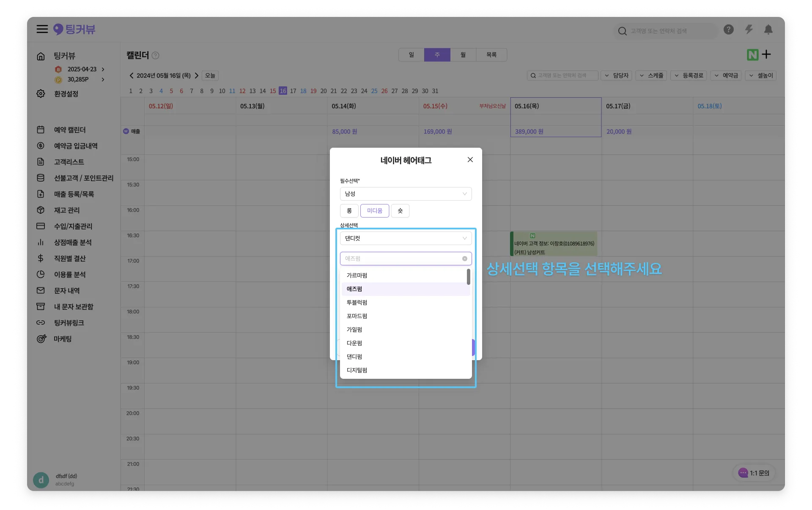Viewport: 812px width, 510px height.
Task: Click the plus add icon
Action: pyautogui.click(x=766, y=54)
